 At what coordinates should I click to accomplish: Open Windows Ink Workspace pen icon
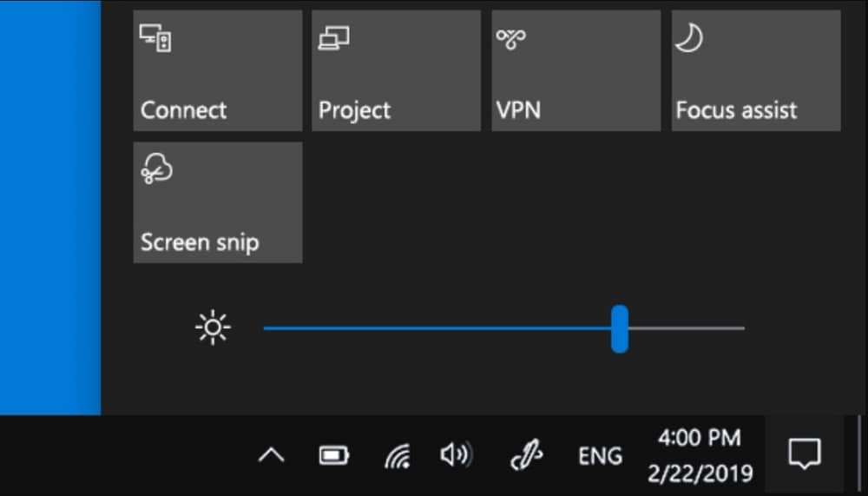coord(526,455)
